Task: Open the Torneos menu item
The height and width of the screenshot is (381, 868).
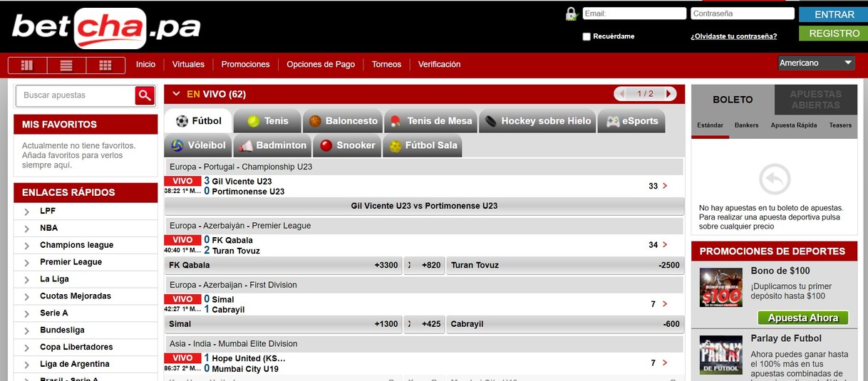Action: (386, 64)
